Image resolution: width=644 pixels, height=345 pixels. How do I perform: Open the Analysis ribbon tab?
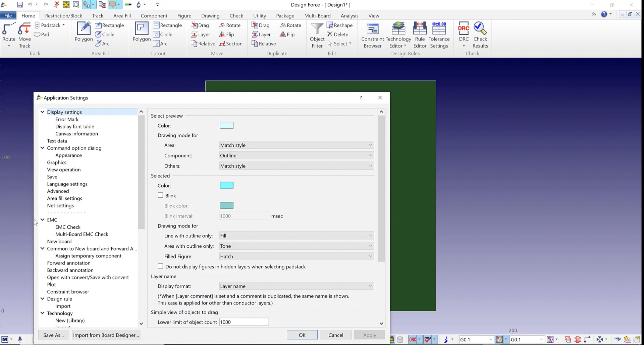click(x=349, y=16)
